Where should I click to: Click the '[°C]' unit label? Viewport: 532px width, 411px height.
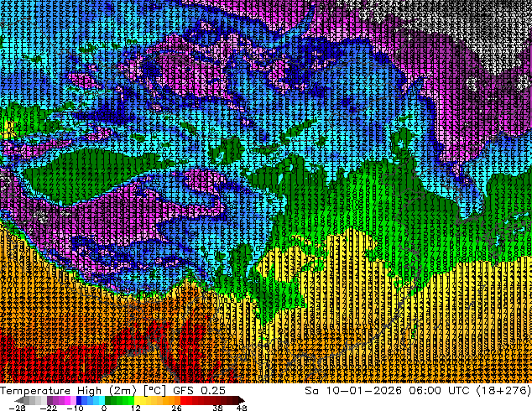click(154, 391)
